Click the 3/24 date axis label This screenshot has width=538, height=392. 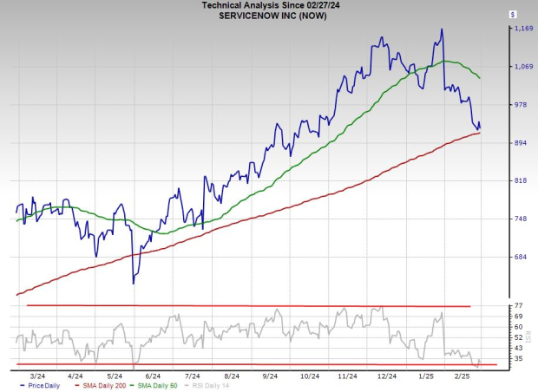point(37,376)
